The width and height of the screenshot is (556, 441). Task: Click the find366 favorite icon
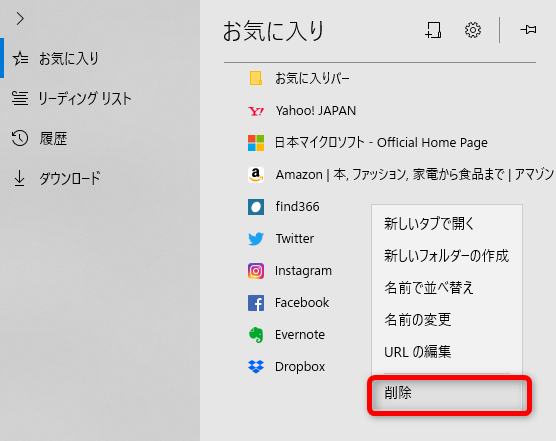click(x=256, y=207)
